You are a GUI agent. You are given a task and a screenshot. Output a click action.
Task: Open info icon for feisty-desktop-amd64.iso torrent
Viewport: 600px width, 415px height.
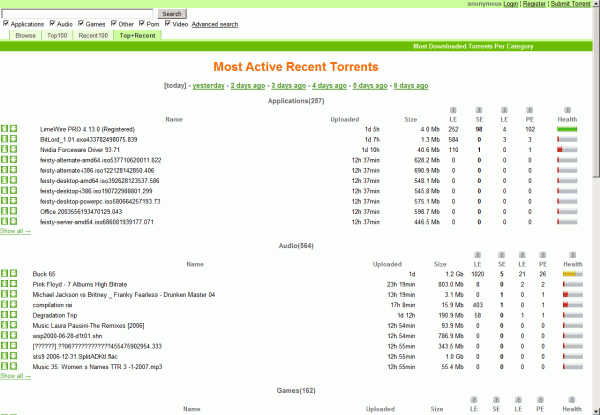coord(4,180)
